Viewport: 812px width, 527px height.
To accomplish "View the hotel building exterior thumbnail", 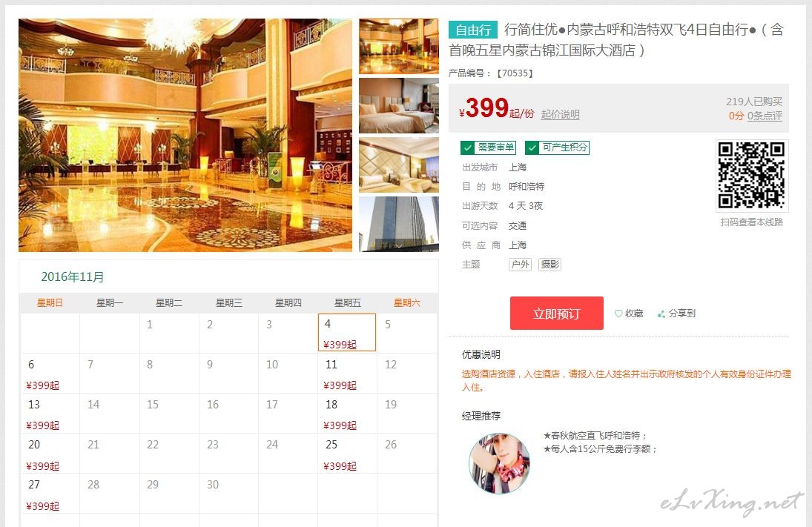I will [399, 224].
